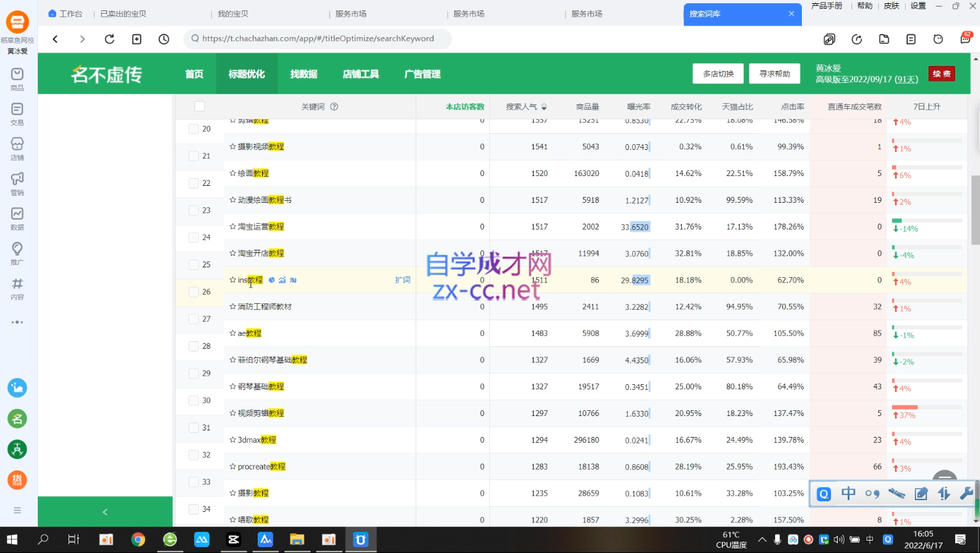Sort by the 搜索人气 column arrow
980x553 pixels.
pyautogui.click(x=544, y=107)
